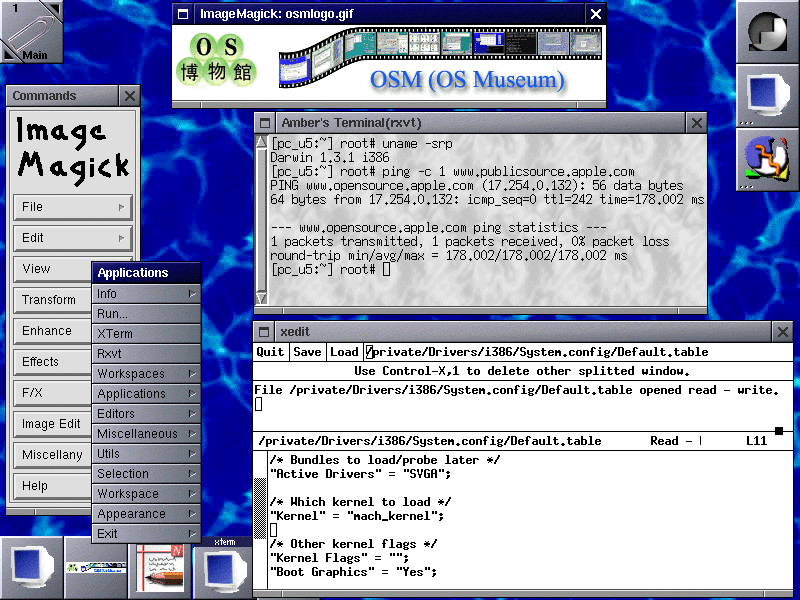This screenshot has width=800, height=600.
Task: Click the Applications menu title bar
Action: [x=146, y=273]
